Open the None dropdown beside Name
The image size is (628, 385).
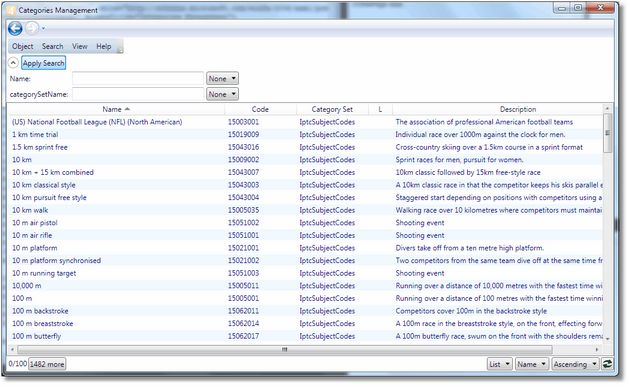click(222, 79)
